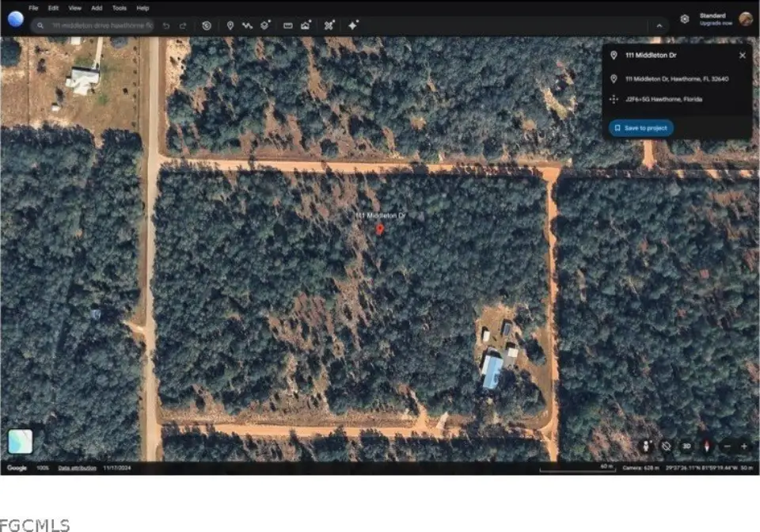Image resolution: width=760 pixels, height=532 pixels.
Task: Collapse the toolbar with the chevron arrow
Action: point(658,26)
